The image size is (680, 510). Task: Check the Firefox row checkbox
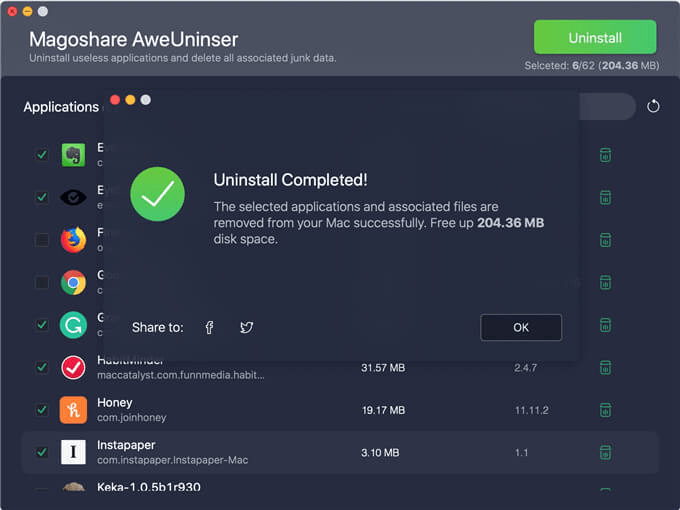point(42,239)
